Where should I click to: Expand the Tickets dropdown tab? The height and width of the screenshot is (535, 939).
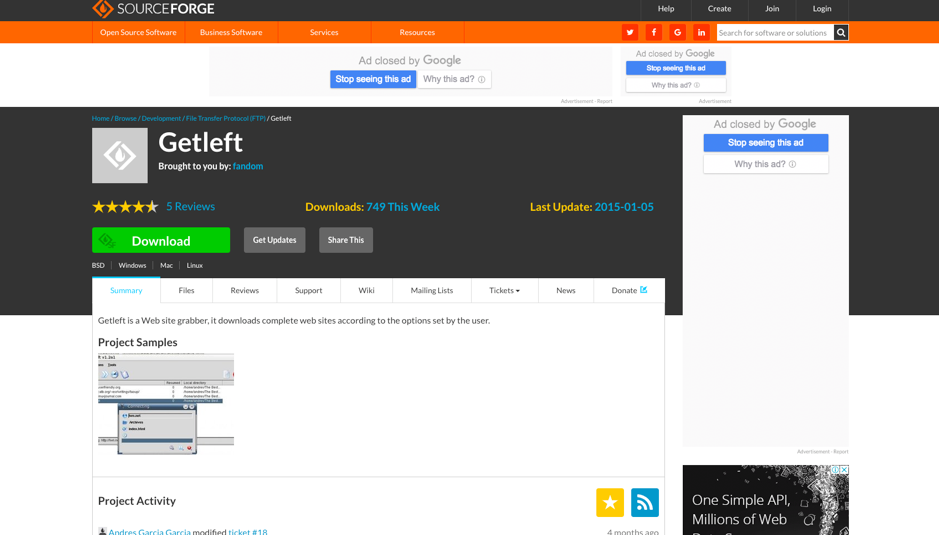505,291
